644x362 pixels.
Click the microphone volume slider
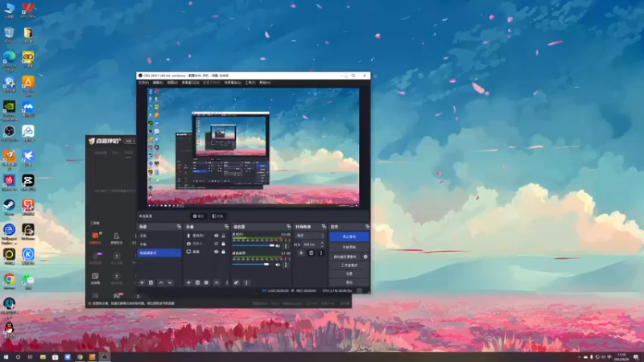(254, 245)
